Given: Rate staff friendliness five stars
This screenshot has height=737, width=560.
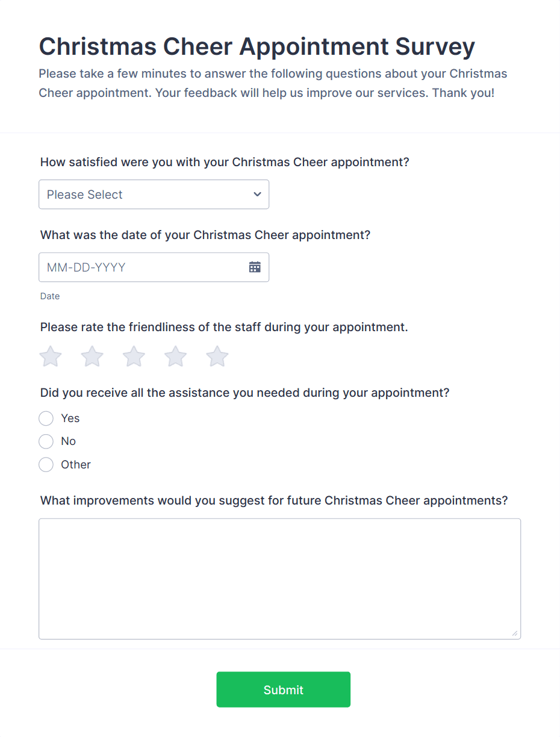Looking at the screenshot, I should point(216,356).
